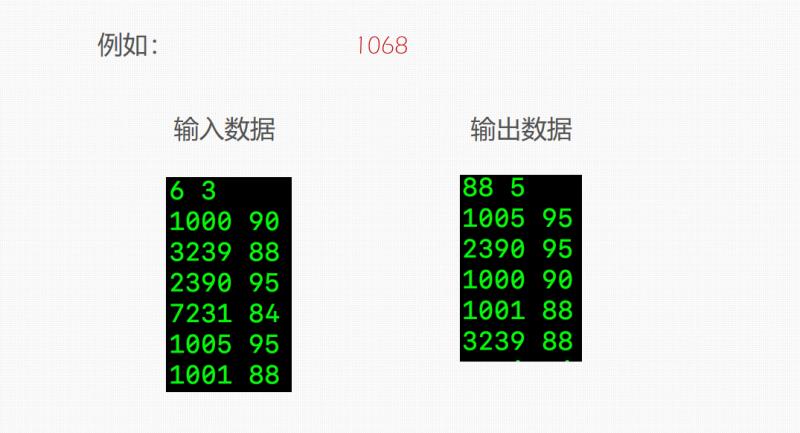Image resolution: width=800 pixels, height=433 pixels.
Task: Click the "7231 84" row in input data
Action: [225, 314]
